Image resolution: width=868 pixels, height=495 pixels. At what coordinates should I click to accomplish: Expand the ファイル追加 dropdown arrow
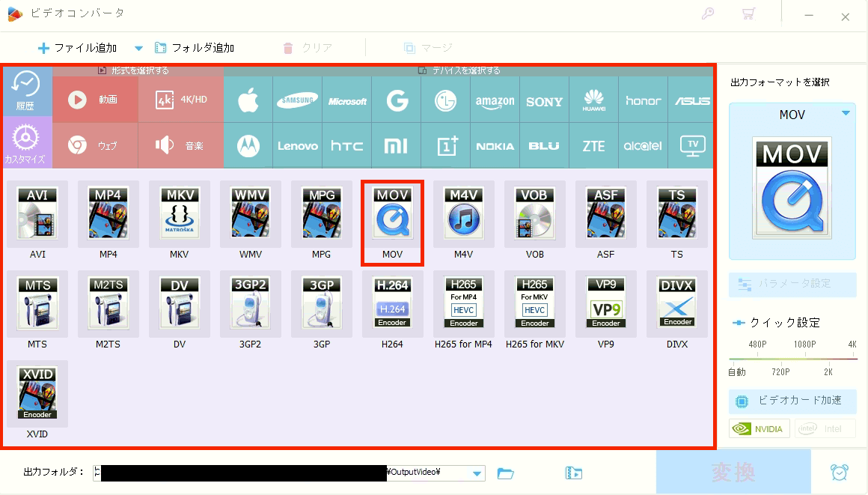coord(139,48)
